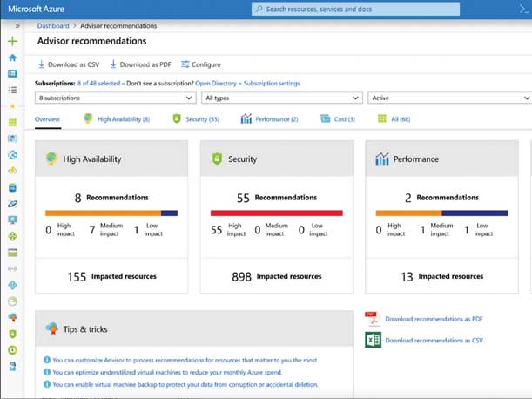Viewport: 532px width, 399px height.
Task: Open Home from the left sidebar
Action: click(x=12, y=57)
